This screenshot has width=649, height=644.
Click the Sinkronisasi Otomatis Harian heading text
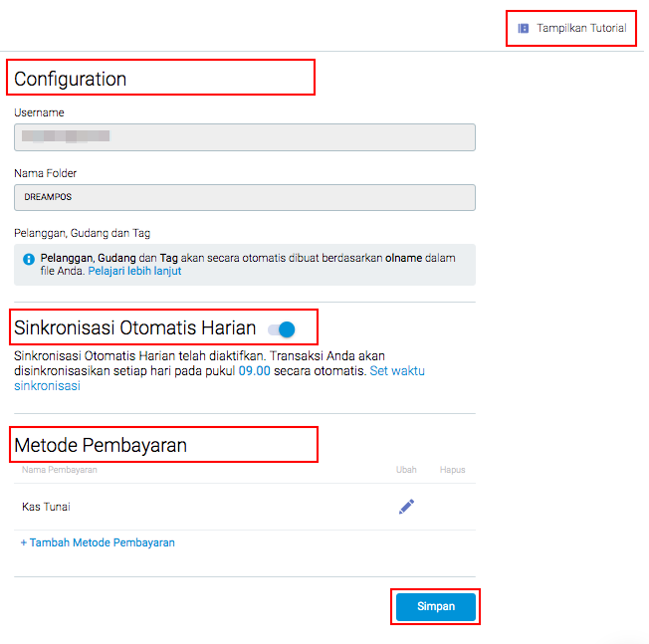(x=135, y=327)
